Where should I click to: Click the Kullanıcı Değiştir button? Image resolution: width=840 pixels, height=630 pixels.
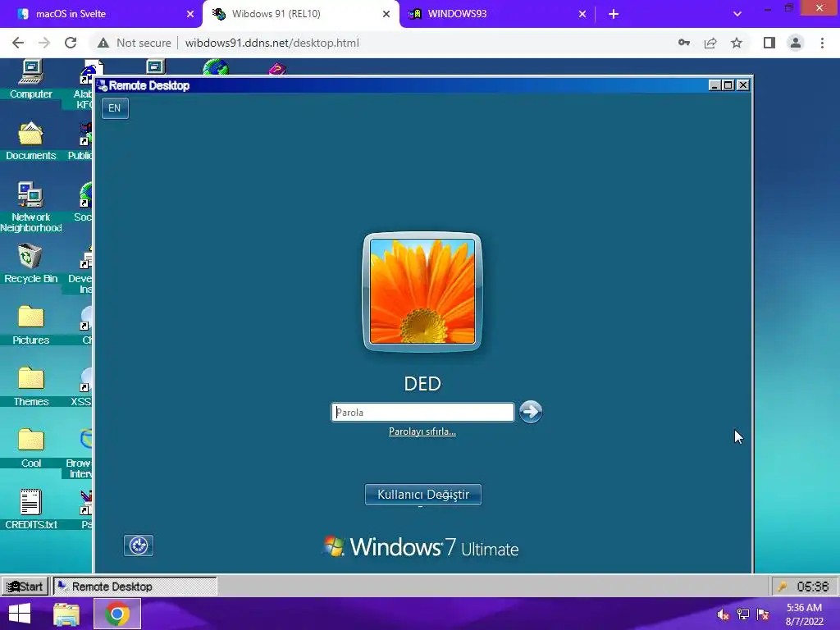422,495
